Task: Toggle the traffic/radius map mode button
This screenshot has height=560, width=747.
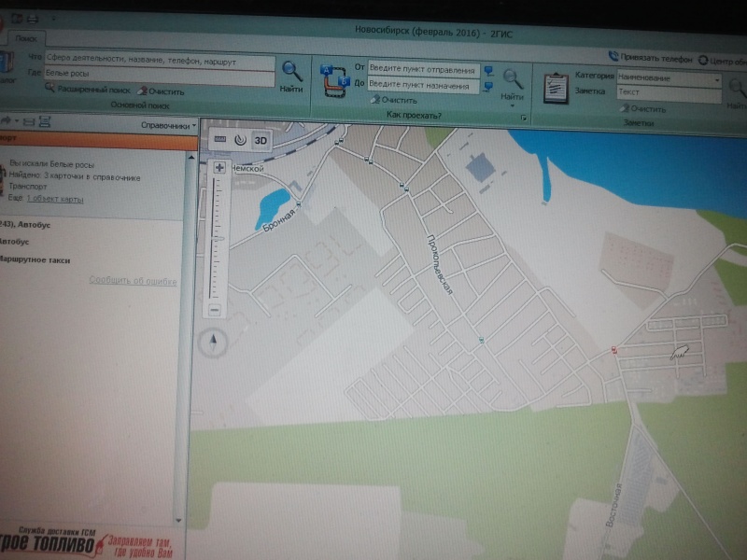Action: click(240, 139)
